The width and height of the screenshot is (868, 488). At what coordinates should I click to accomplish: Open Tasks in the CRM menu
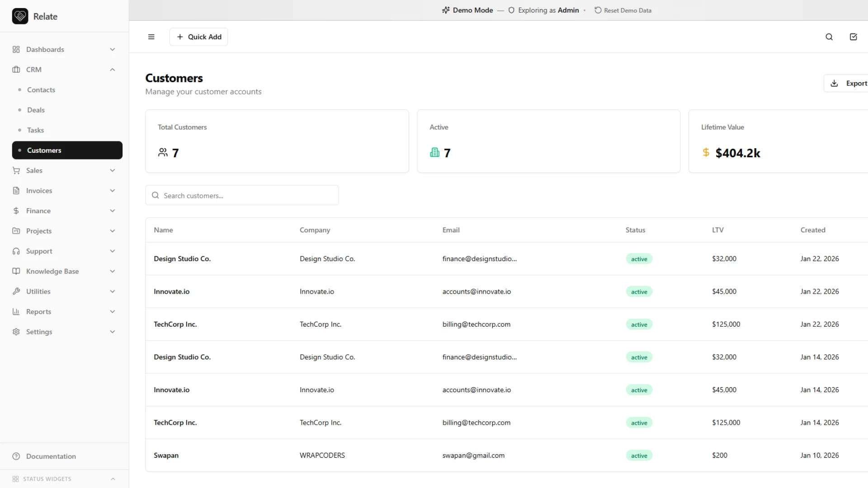tap(67, 130)
